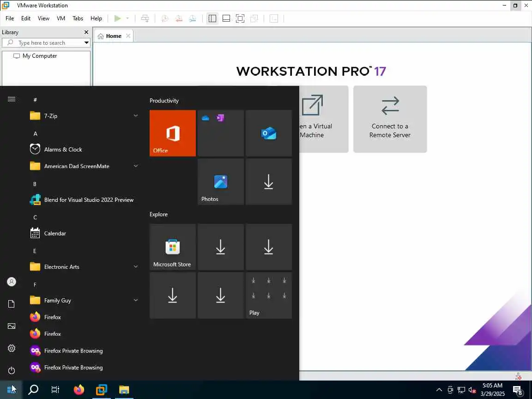The height and width of the screenshot is (399, 532).
Task: Open the notification center icon
Action: point(518,390)
